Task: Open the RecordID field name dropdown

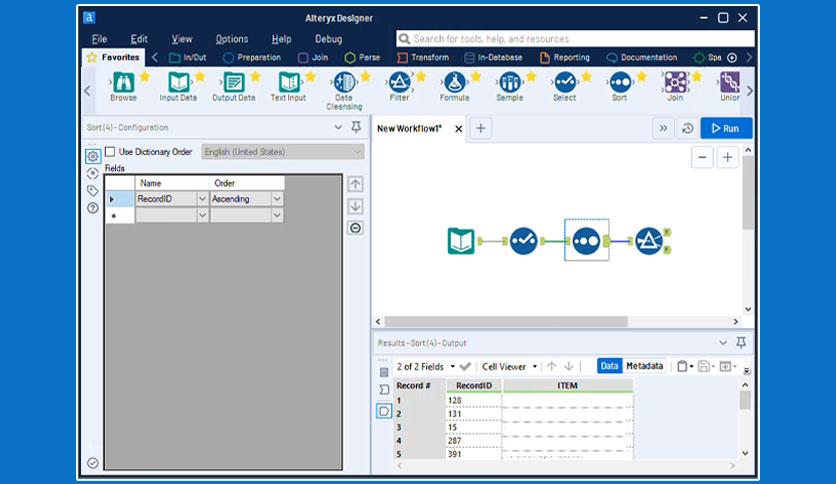Action: (202, 199)
